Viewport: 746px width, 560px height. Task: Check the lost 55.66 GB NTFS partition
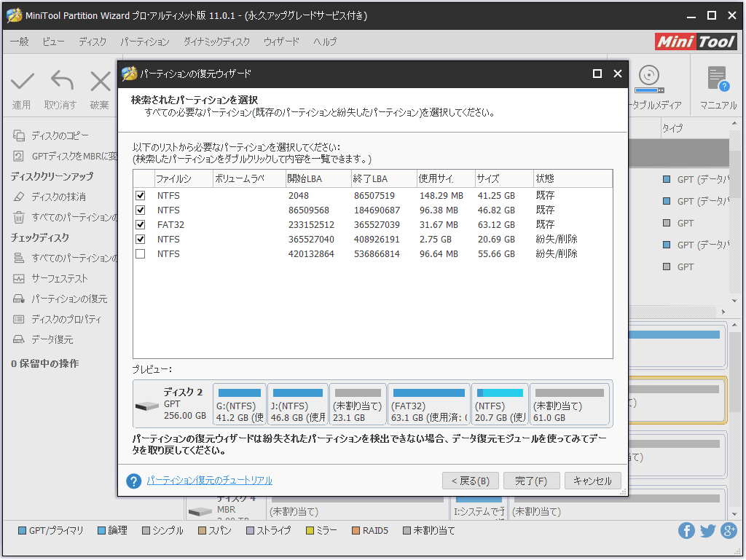[141, 254]
